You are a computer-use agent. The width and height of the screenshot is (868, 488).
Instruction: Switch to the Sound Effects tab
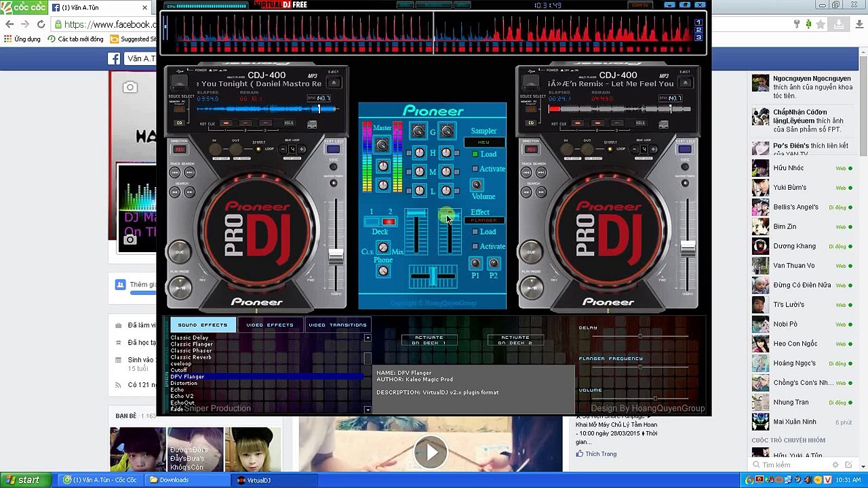203,325
